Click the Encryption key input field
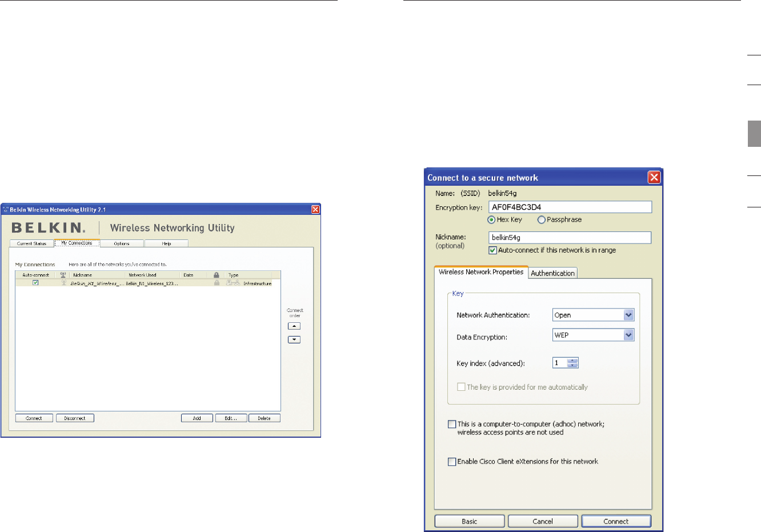Screen dimensions: 761x532 click(x=570, y=207)
